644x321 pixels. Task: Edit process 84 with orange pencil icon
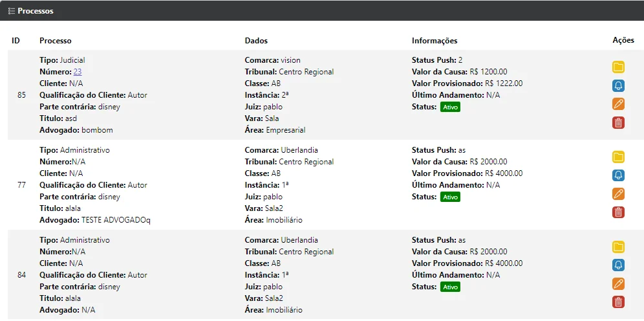(618, 283)
